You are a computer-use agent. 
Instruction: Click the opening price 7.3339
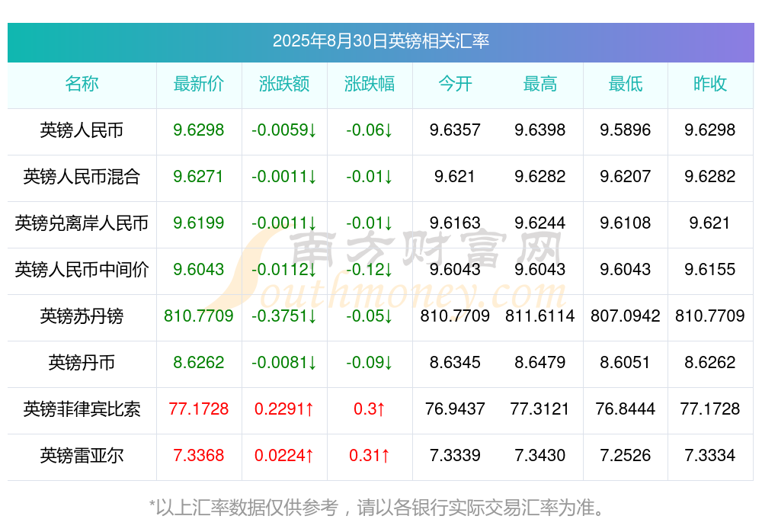(455, 455)
